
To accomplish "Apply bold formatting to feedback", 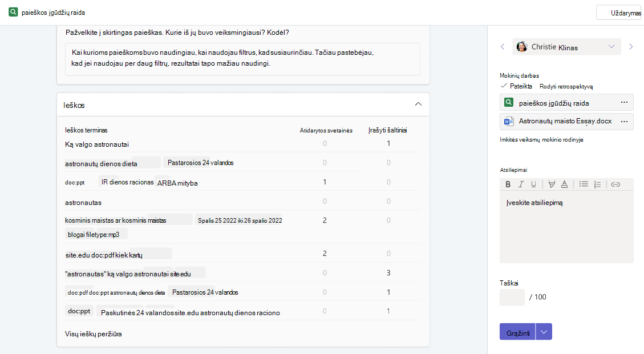I will click(508, 184).
